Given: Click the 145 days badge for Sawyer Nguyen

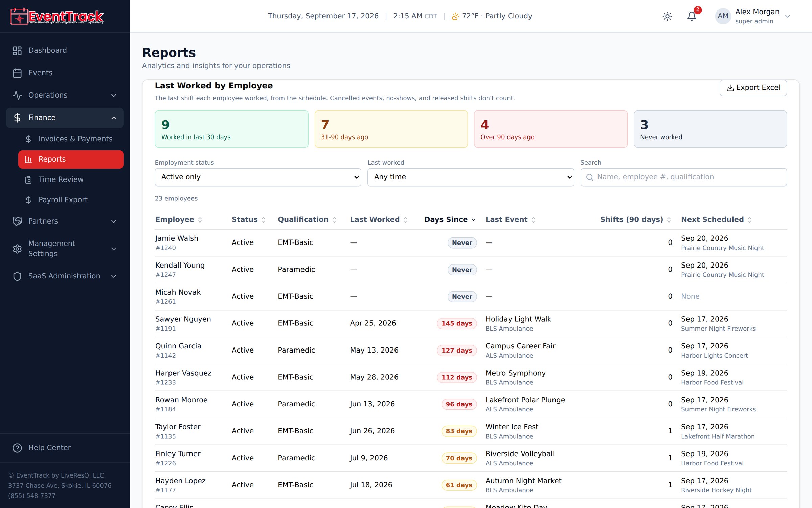Looking at the screenshot, I should [457, 323].
